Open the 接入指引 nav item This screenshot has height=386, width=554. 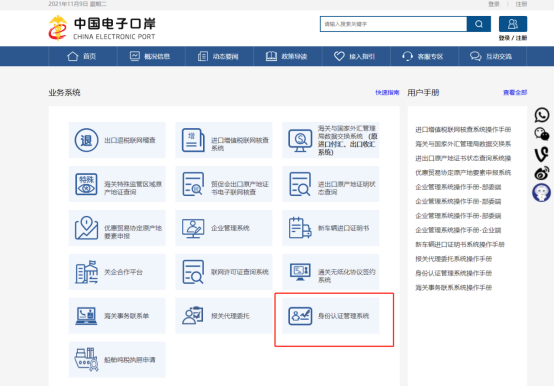click(355, 56)
